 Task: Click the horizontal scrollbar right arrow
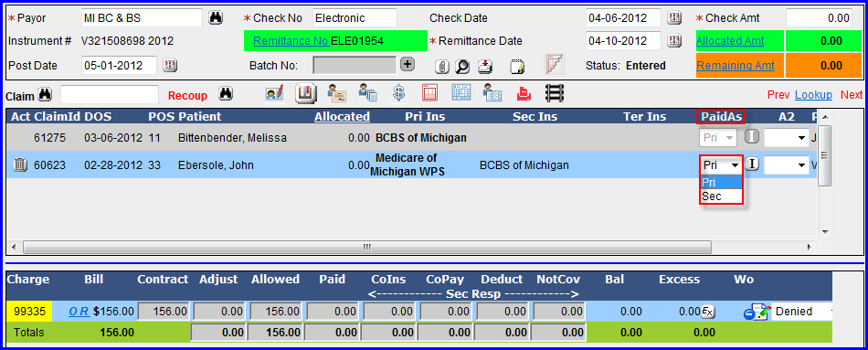[810, 247]
